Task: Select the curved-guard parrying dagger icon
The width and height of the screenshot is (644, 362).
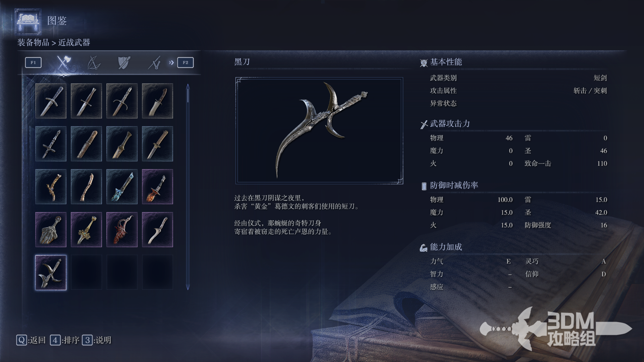Action: (x=122, y=101)
